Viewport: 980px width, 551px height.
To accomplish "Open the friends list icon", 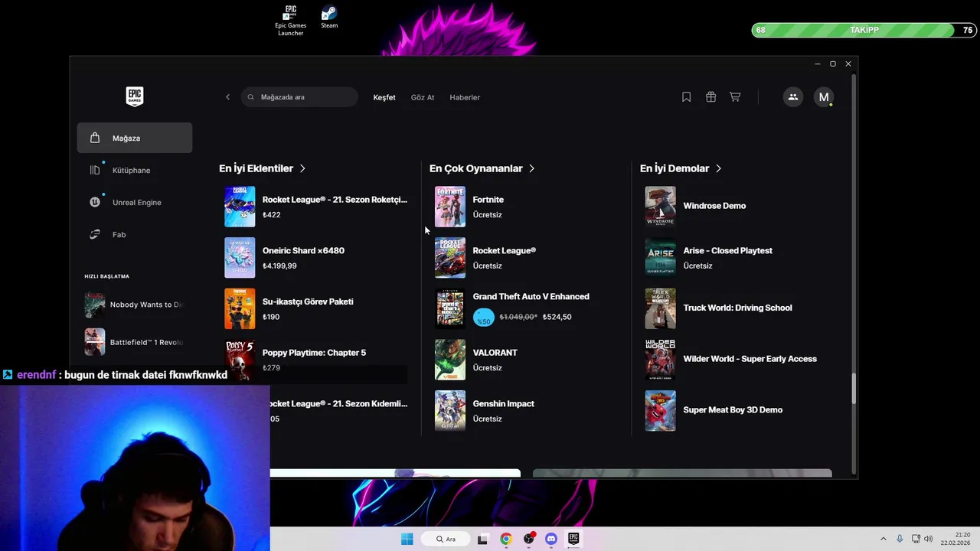I will (x=792, y=97).
